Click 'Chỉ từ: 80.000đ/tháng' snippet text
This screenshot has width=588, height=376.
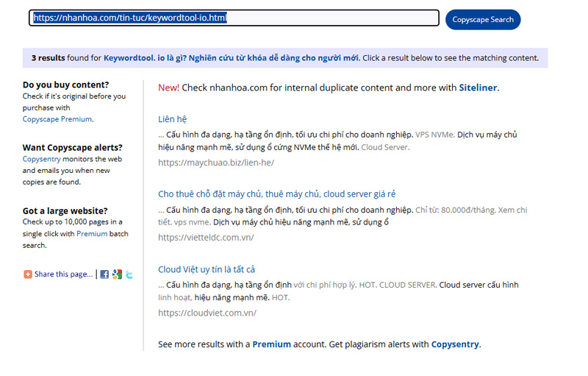pos(455,210)
